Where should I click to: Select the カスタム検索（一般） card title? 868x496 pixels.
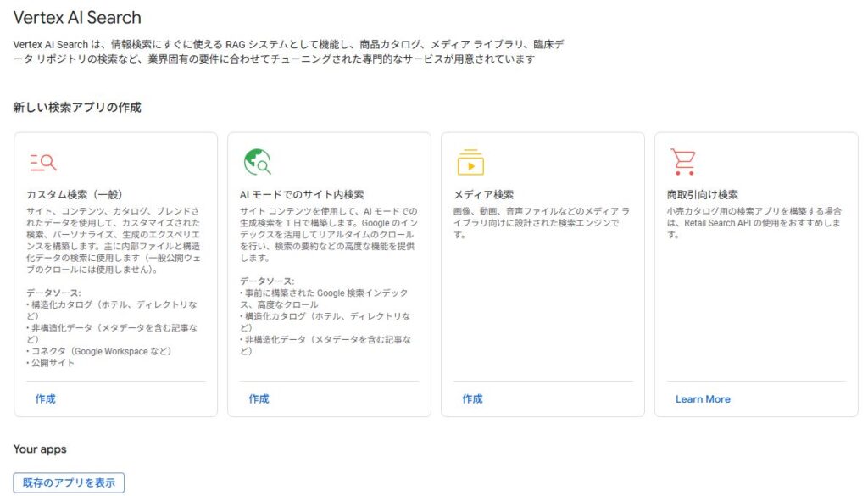coord(73,194)
